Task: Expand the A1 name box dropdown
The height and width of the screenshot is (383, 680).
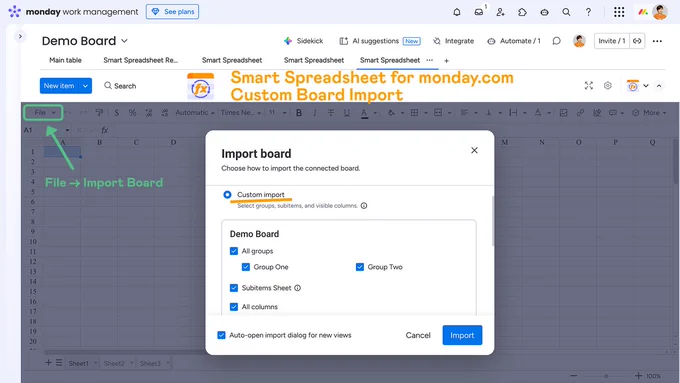Action: (x=67, y=130)
